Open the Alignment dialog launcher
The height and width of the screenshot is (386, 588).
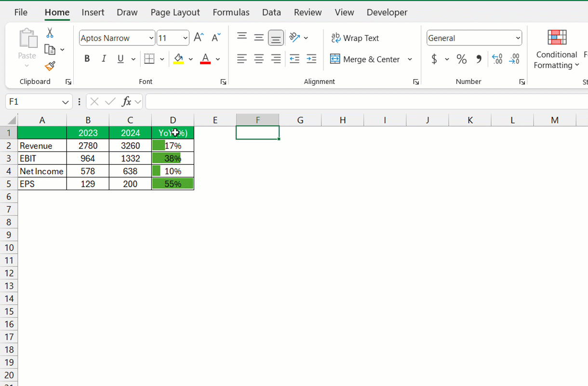pos(416,82)
